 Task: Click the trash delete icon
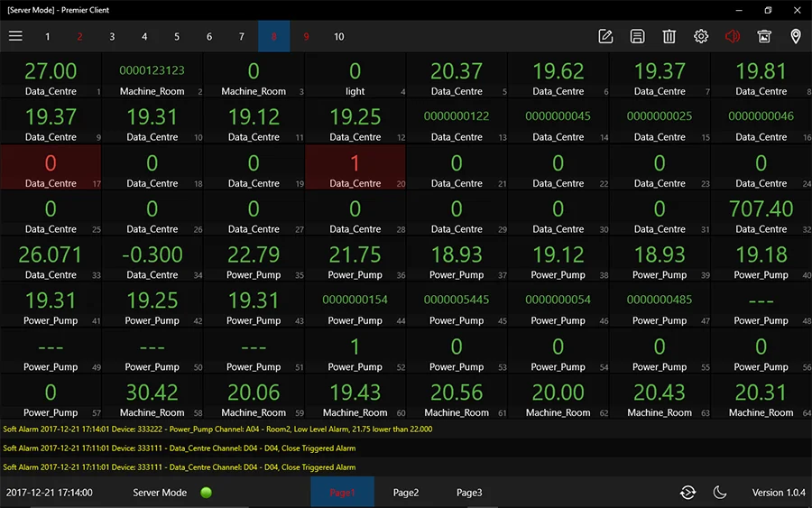[669, 36]
